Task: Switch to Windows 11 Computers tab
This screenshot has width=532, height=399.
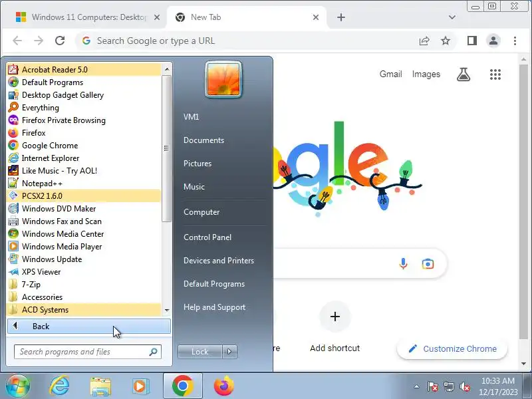Action: point(88,17)
